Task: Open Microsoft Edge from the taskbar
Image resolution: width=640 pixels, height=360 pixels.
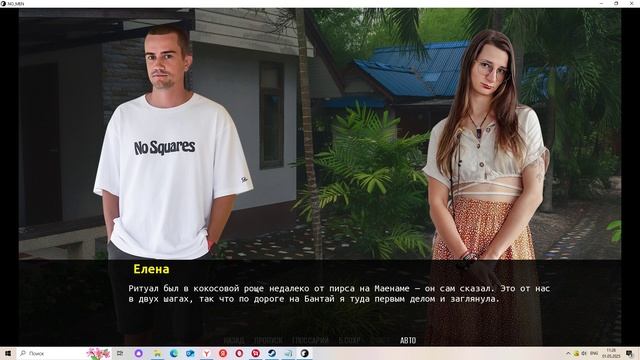Action: coord(173,353)
